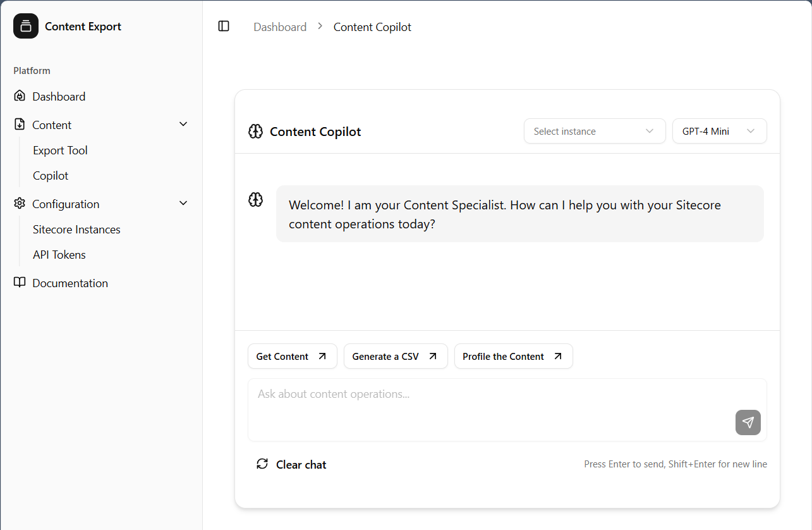Image resolution: width=812 pixels, height=530 pixels.
Task: Open the Select instance dropdown
Action: [594, 131]
